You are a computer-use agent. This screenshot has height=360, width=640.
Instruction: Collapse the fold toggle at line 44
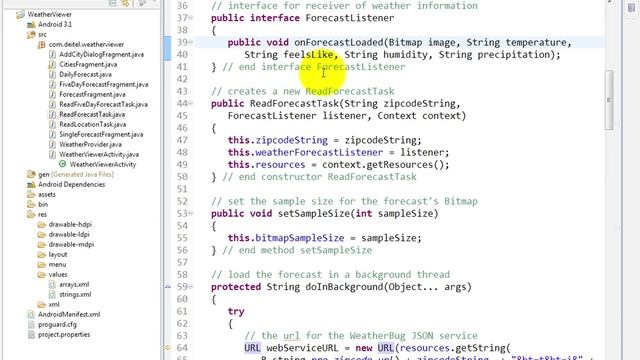point(191,103)
